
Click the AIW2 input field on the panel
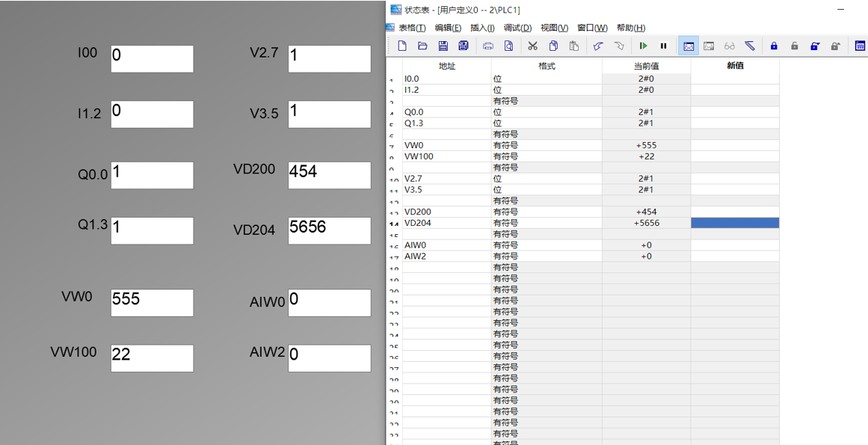click(x=330, y=357)
